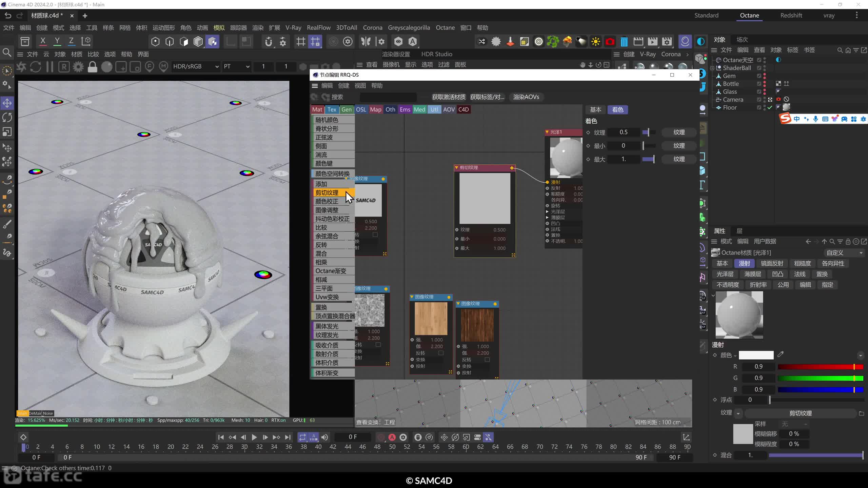Click the sun light icon in toolbar

click(x=595, y=41)
